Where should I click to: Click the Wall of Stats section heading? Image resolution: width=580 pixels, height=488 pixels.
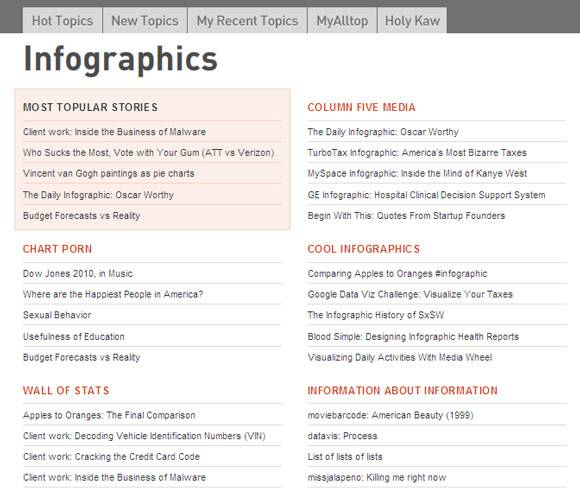[66, 390]
